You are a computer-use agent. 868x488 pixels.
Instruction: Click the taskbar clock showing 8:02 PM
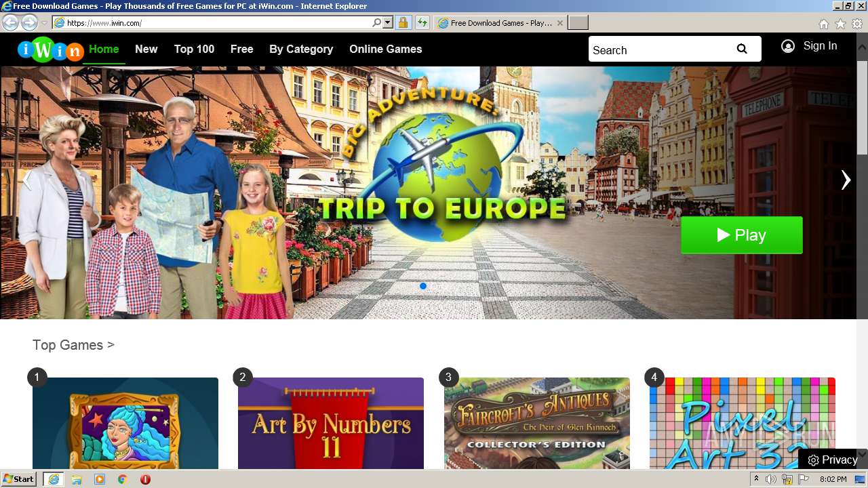click(x=833, y=479)
